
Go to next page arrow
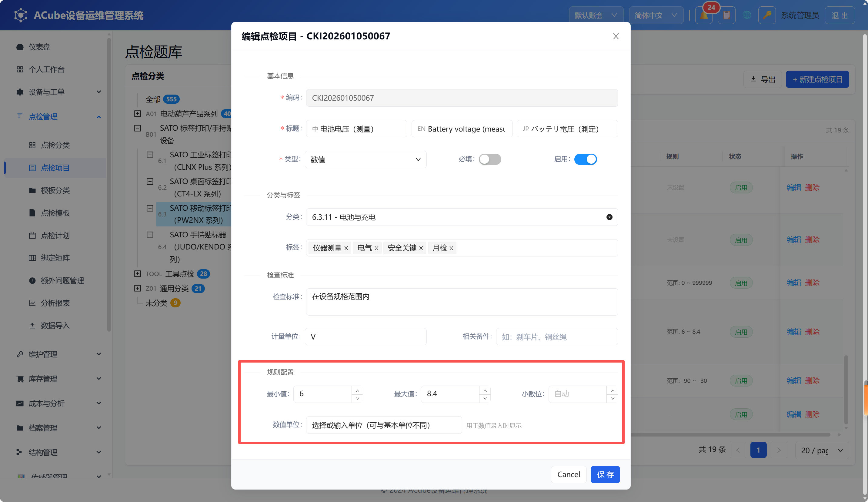tap(779, 450)
